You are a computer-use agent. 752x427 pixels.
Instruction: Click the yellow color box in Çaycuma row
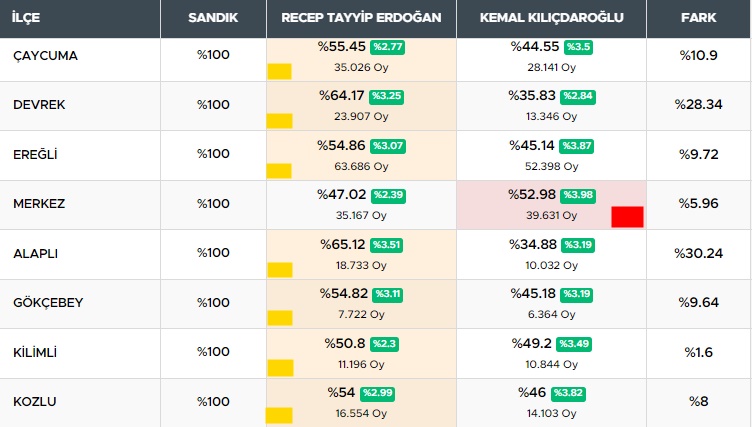[279, 71]
